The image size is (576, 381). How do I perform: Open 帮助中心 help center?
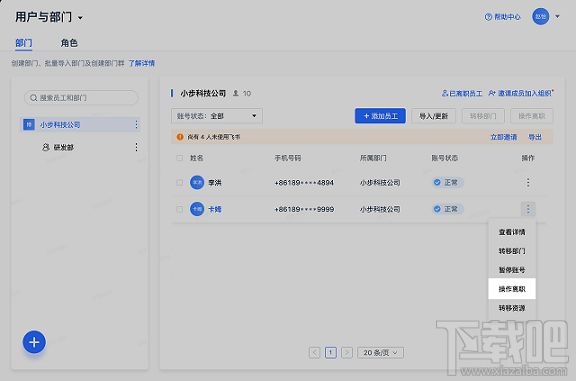point(503,17)
